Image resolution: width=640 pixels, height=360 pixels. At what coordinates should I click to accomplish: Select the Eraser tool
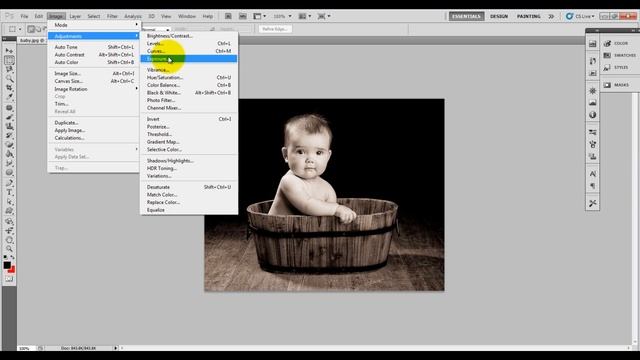(9, 144)
